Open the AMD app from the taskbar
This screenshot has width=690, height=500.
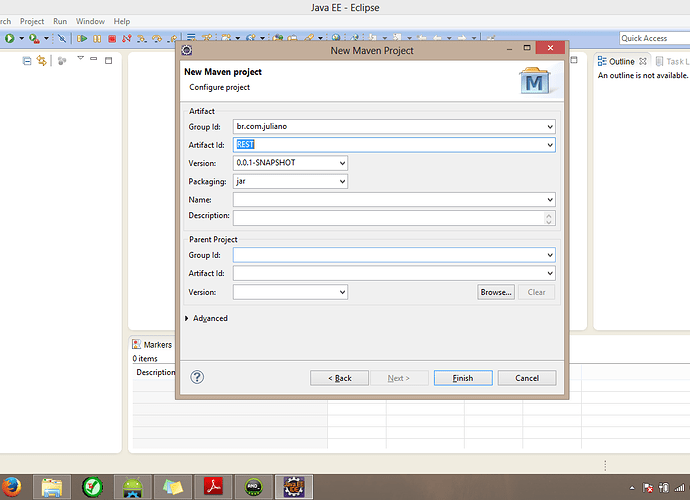253,487
